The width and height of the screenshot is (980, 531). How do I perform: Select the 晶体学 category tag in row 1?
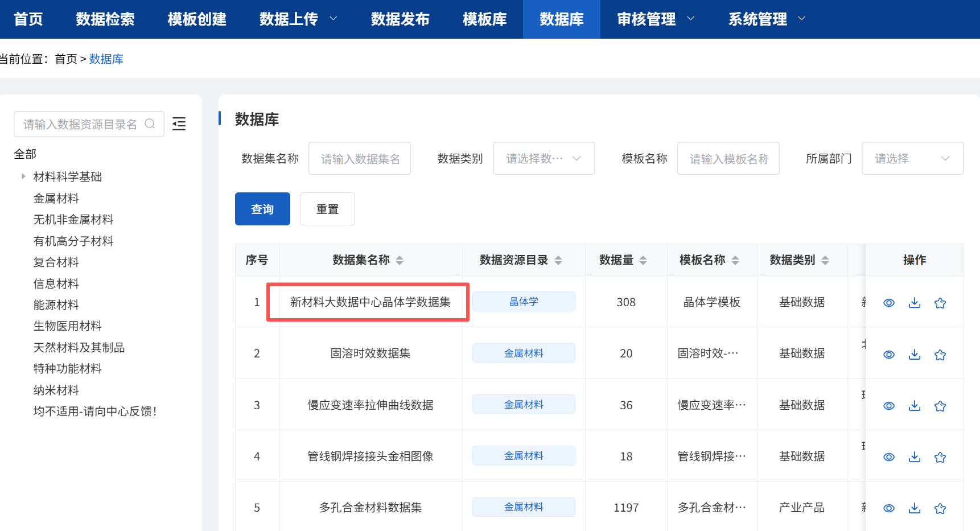tap(524, 301)
